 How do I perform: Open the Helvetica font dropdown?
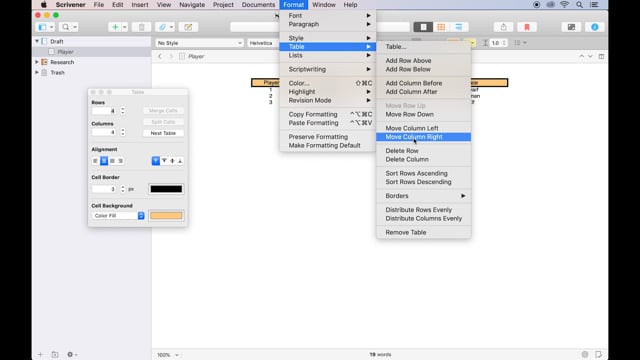(x=263, y=43)
